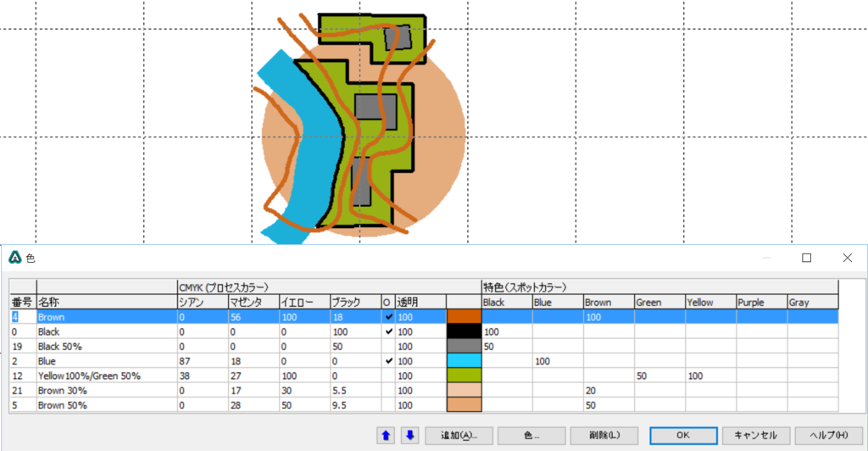Image resolution: width=868 pixels, height=451 pixels.
Task: Toggle overprint checkbox in Blue row
Action: [388, 361]
